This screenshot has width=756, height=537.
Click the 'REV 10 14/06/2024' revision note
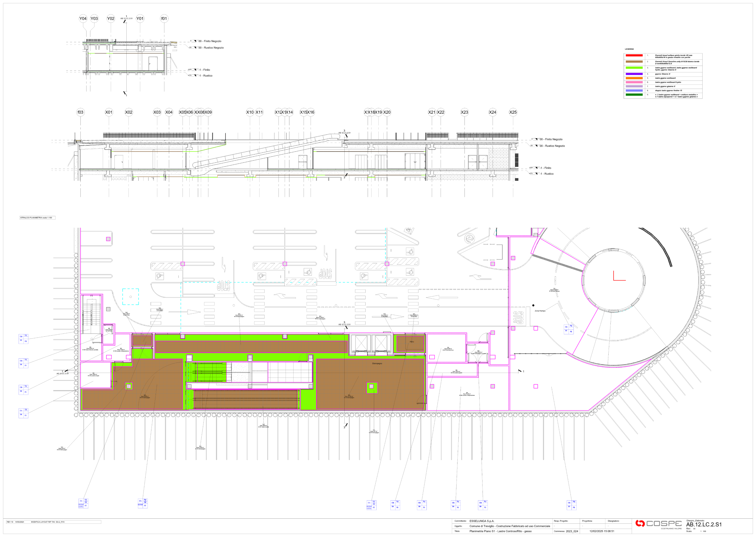point(16,522)
